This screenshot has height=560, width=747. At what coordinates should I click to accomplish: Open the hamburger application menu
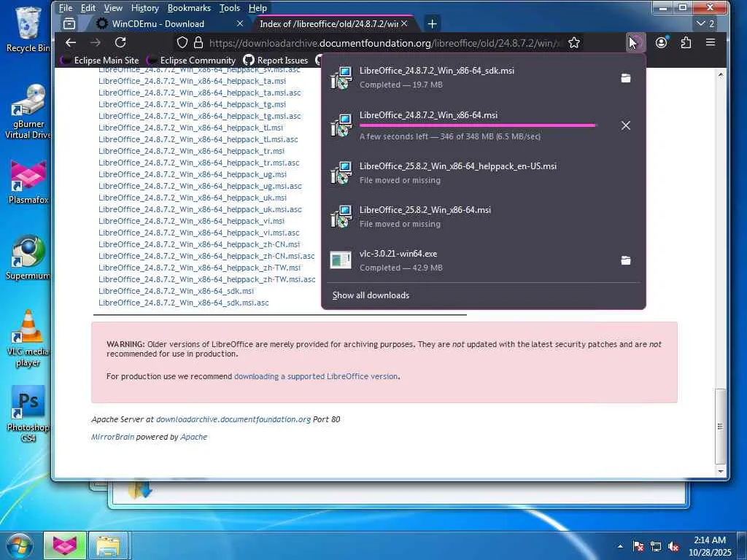pyautogui.click(x=711, y=43)
